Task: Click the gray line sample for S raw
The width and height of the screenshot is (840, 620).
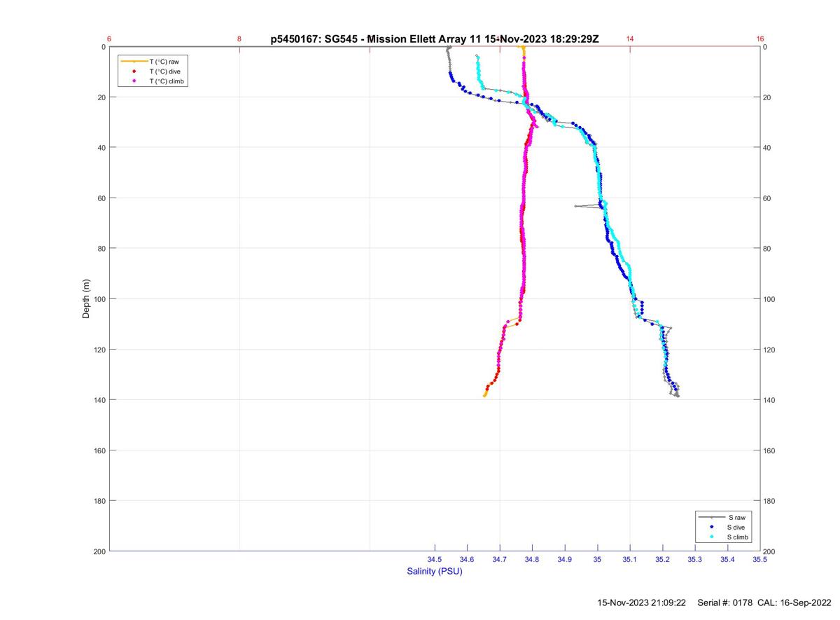Action: 711,517
